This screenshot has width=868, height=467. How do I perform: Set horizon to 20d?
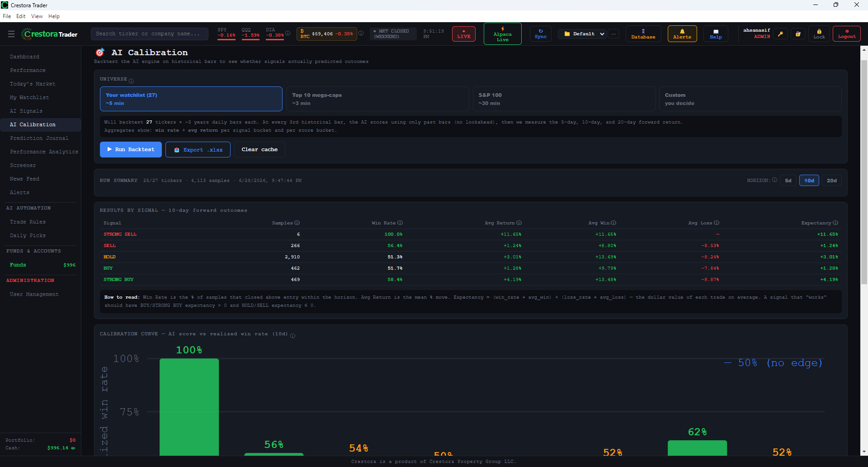831,181
